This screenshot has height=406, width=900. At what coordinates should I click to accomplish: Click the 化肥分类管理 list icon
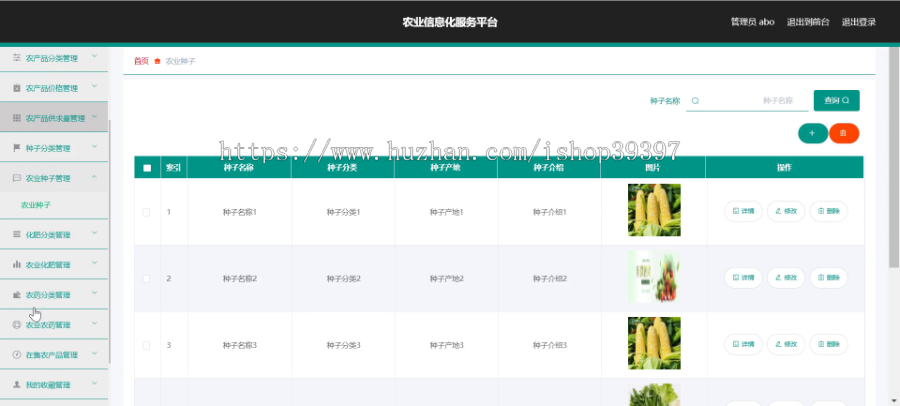17,234
